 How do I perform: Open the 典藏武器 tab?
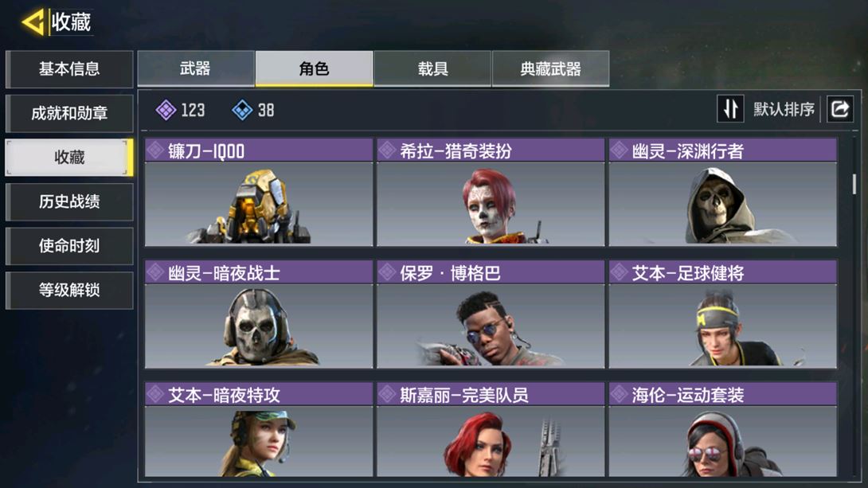[550, 68]
